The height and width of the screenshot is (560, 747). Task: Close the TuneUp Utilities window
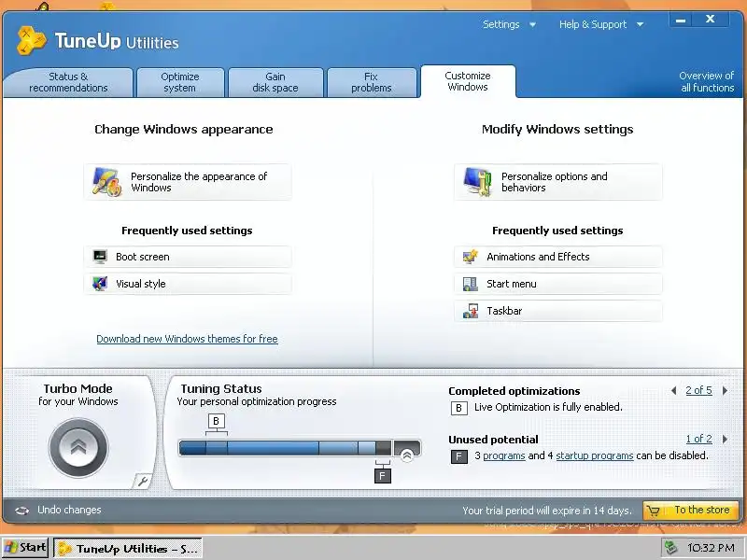point(711,19)
